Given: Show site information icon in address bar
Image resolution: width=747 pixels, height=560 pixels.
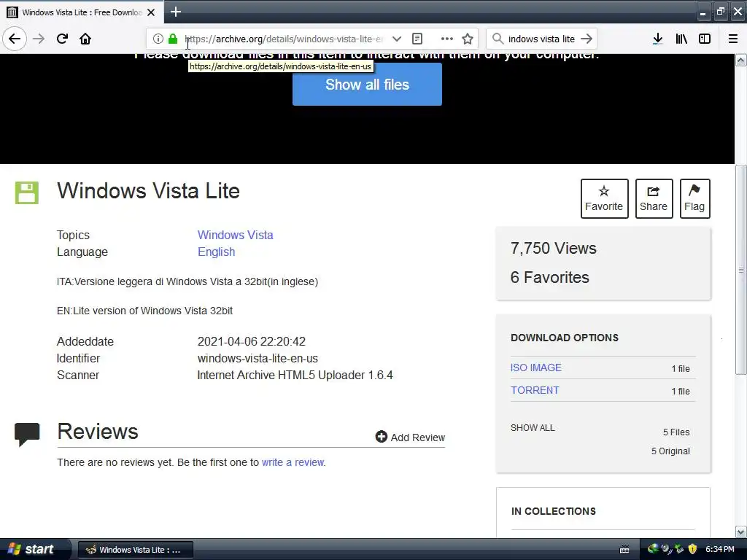Looking at the screenshot, I should (x=158, y=39).
